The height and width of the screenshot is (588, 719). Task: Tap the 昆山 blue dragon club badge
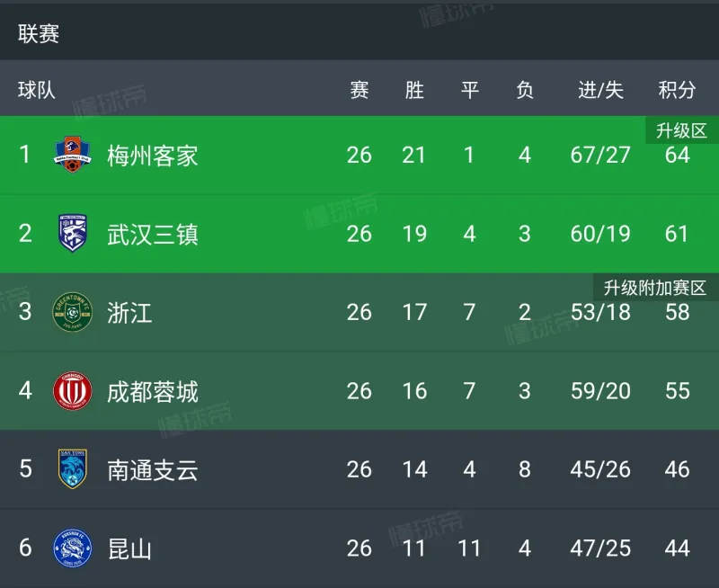(73, 548)
